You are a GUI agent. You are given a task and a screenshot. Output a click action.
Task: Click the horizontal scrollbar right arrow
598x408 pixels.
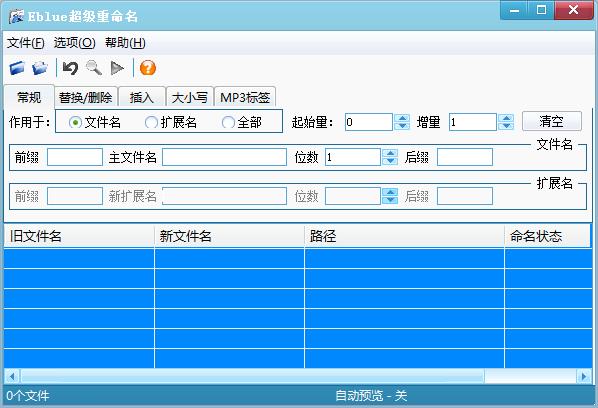584,377
